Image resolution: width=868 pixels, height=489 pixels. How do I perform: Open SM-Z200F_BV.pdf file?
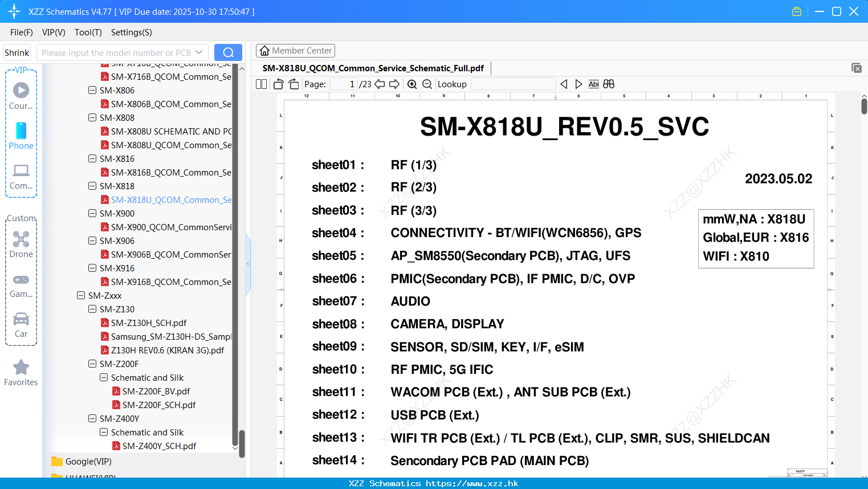(x=156, y=391)
